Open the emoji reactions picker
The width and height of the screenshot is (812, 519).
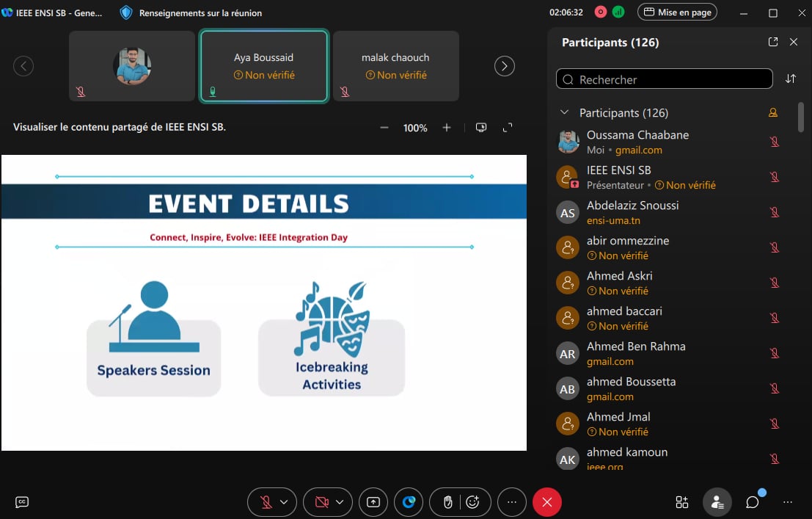tap(473, 502)
